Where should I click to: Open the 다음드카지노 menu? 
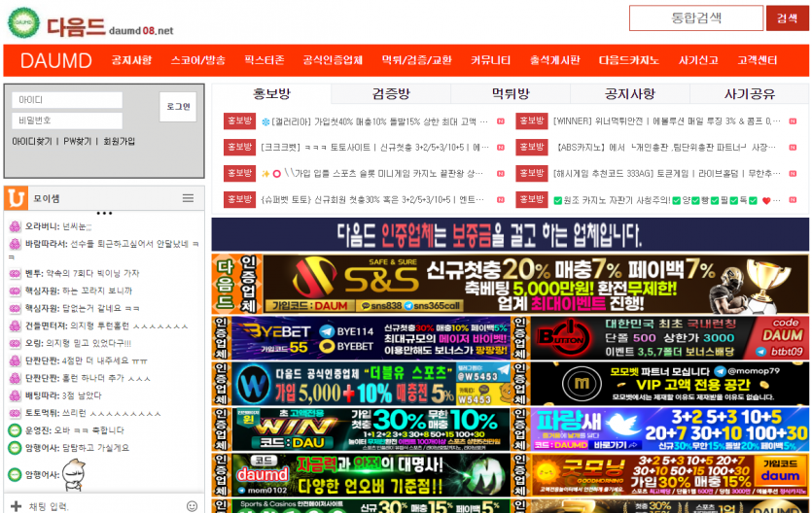pyautogui.click(x=629, y=60)
